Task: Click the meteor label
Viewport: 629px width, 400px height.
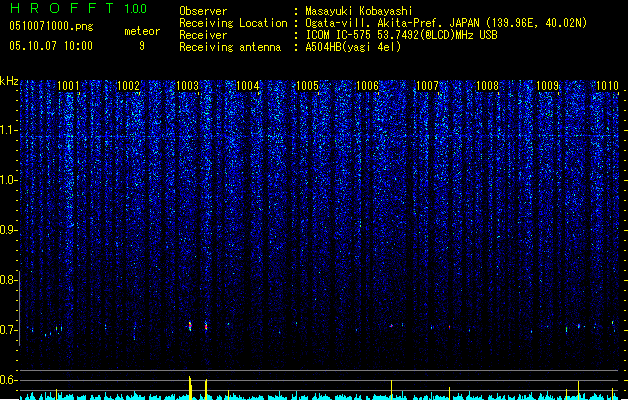Action: (x=142, y=31)
